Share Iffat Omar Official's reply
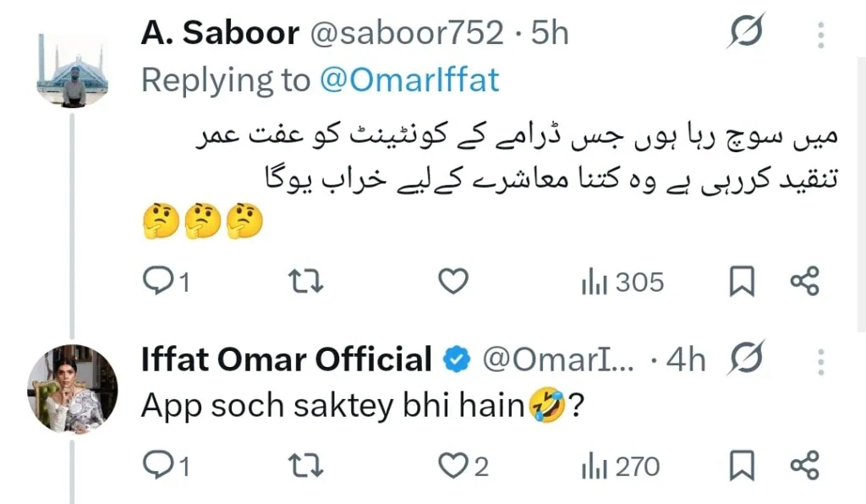 (x=804, y=466)
